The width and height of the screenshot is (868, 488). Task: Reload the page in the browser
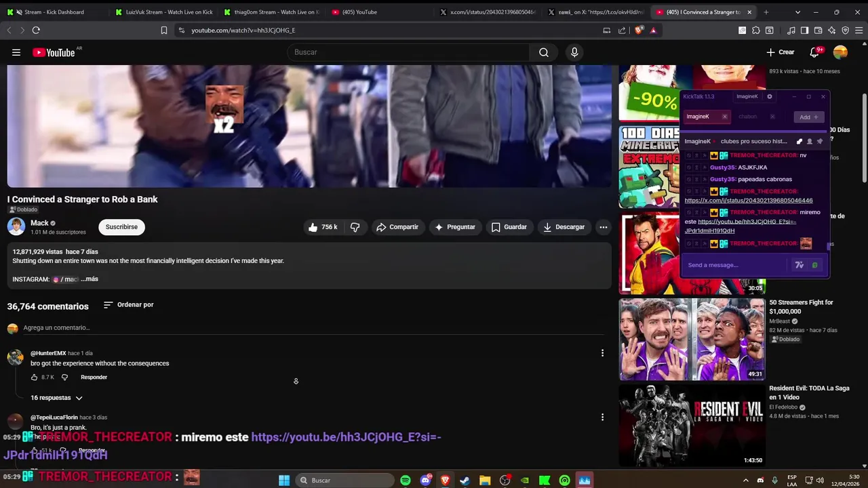click(x=36, y=30)
